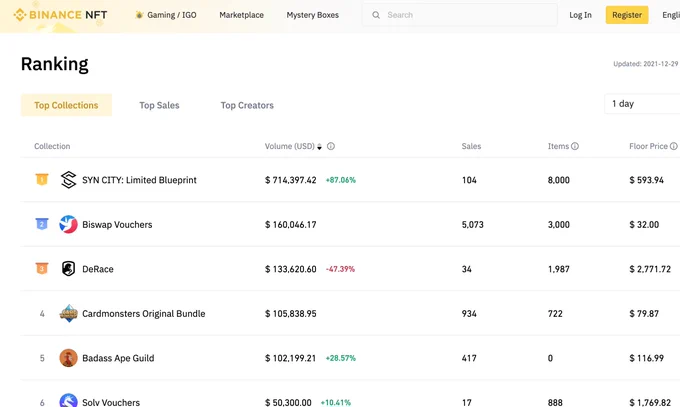Click the $ 79.87 floor price
Viewport: 680px width, 407px height.
tap(644, 313)
